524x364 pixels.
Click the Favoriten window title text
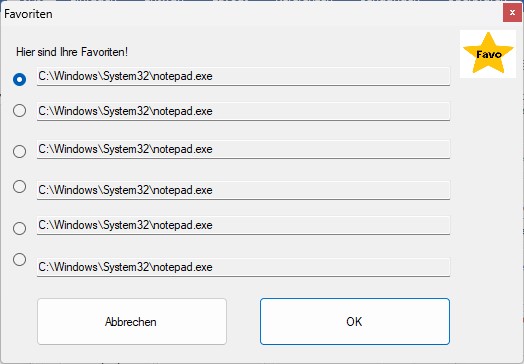coord(28,14)
